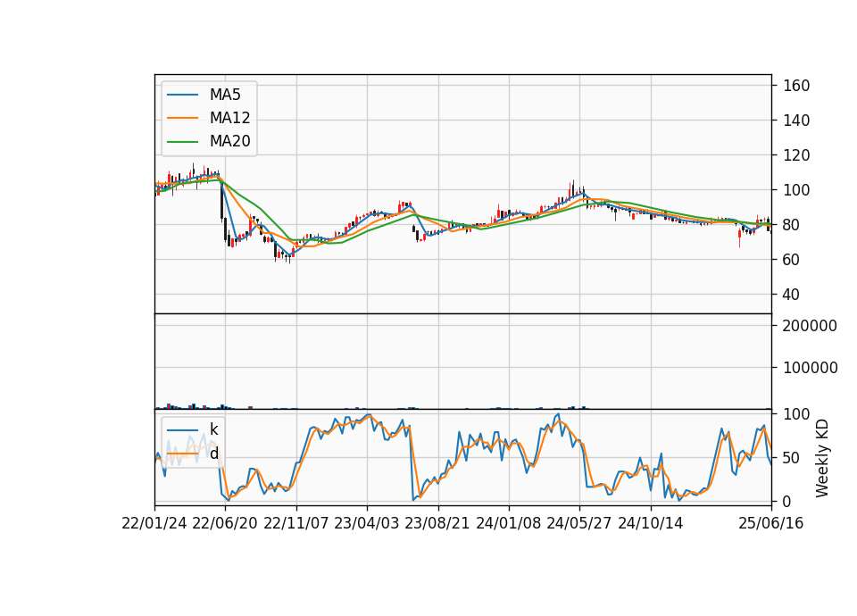Click the 0 tick on Weekly KD axis

(x=787, y=501)
